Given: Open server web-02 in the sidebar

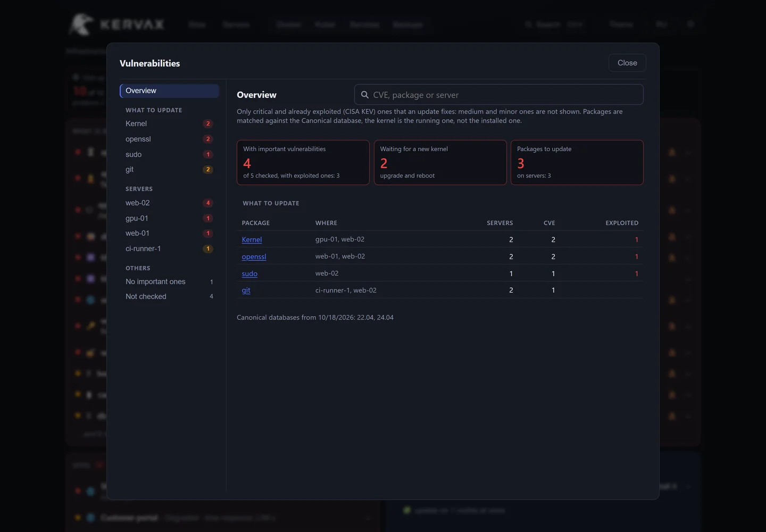Looking at the screenshot, I should click(170, 203).
